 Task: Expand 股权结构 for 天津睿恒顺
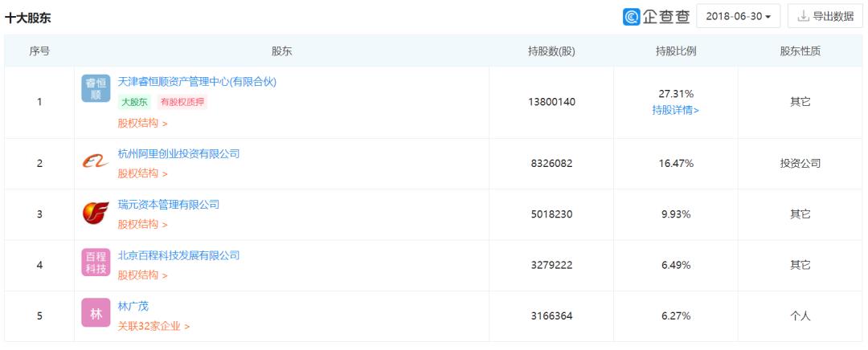142,124
